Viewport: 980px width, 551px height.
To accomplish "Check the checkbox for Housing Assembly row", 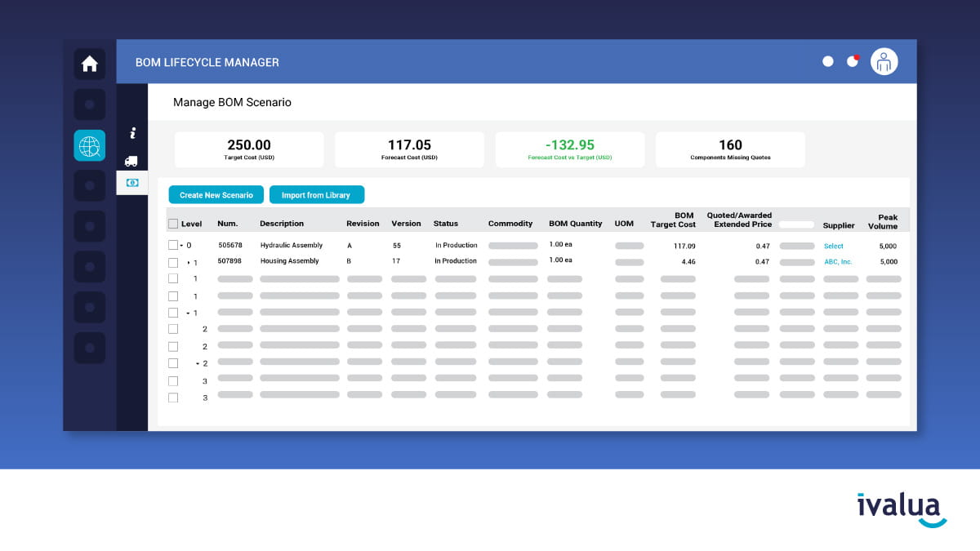I will click(172, 261).
